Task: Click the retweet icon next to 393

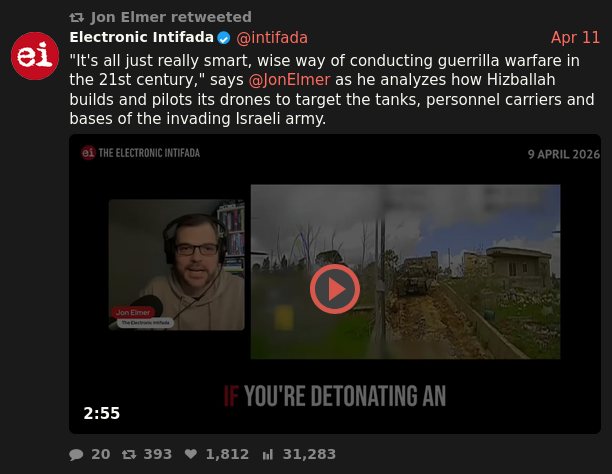Action: [129, 454]
